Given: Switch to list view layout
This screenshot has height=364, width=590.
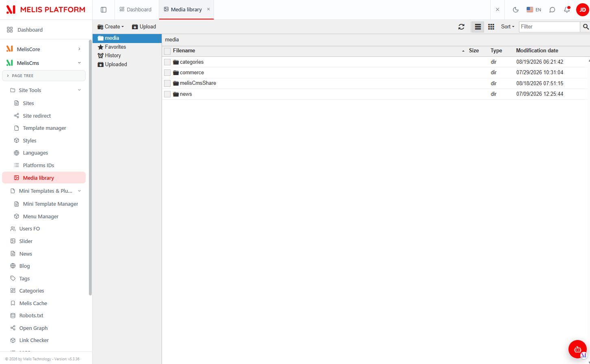Looking at the screenshot, I should tap(478, 27).
